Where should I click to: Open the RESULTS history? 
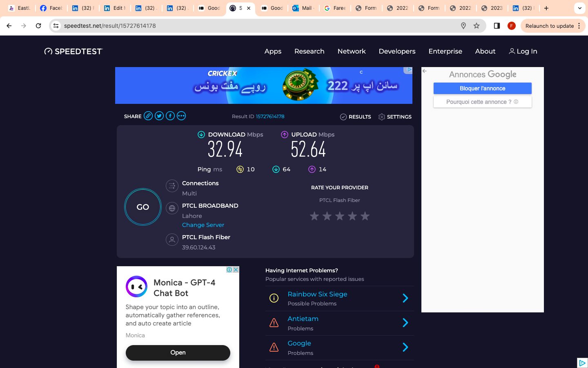pyautogui.click(x=356, y=117)
